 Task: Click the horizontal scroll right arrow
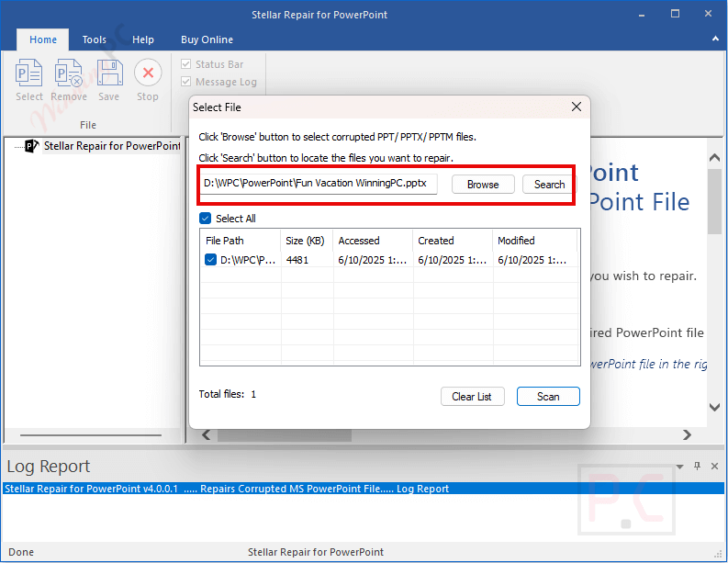pyautogui.click(x=687, y=434)
